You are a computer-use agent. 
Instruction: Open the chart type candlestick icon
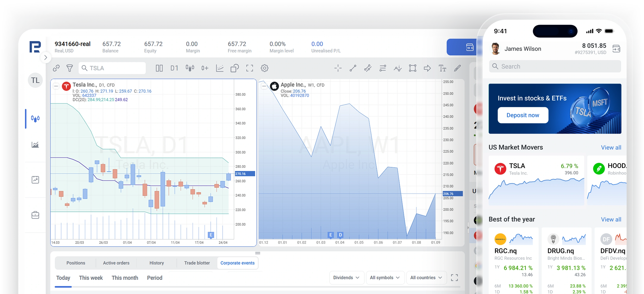click(x=190, y=68)
